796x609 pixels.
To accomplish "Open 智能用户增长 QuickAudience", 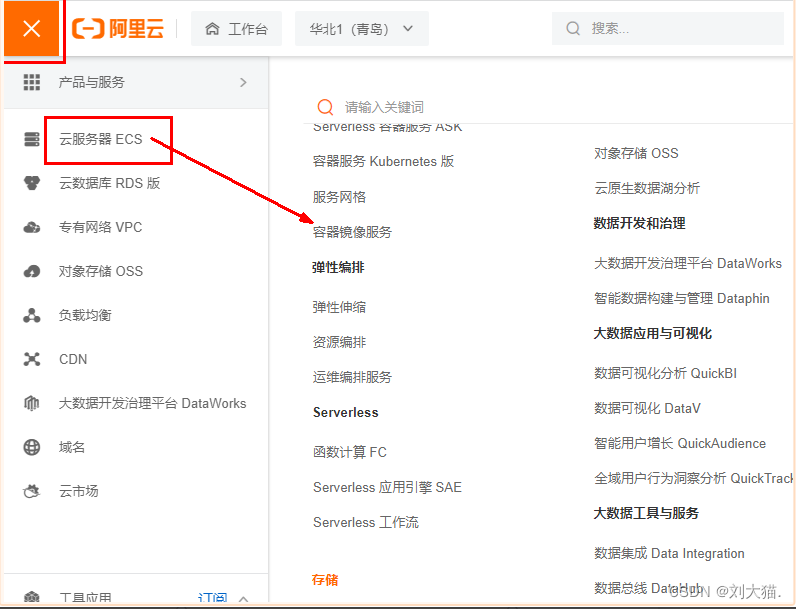I will pos(680,444).
